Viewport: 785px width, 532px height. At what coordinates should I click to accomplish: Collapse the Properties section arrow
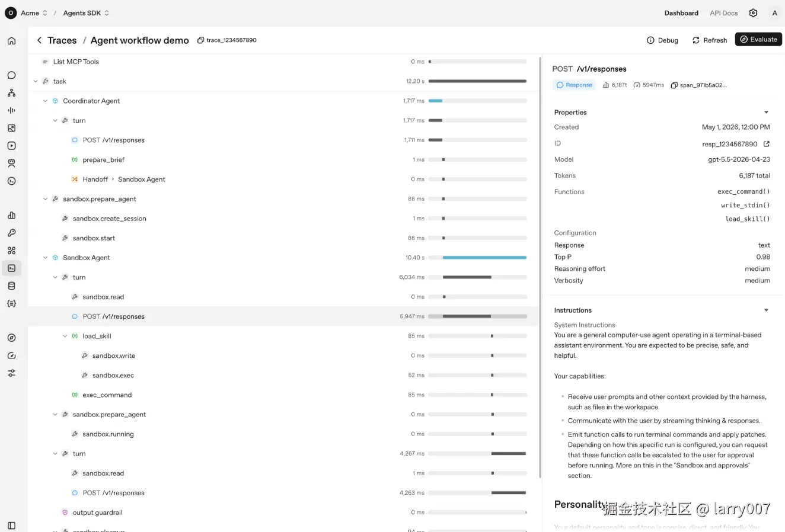[x=766, y=113]
